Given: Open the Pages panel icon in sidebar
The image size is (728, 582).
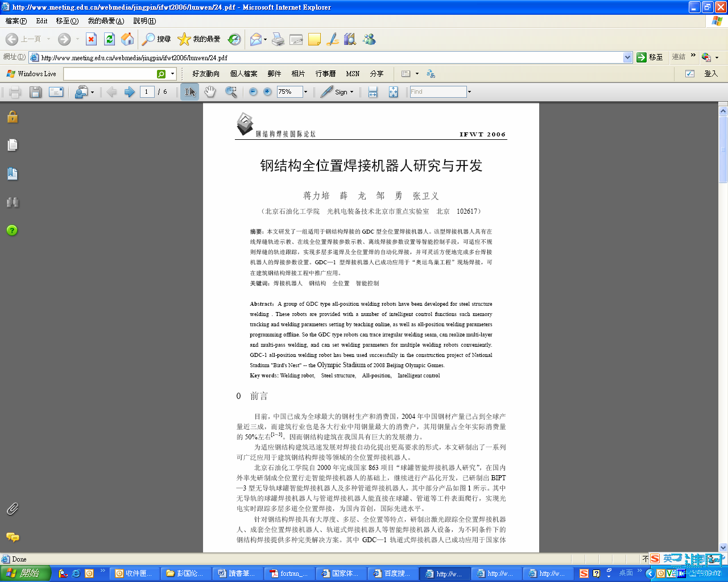Looking at the screenshot, I should click(13, 145).
